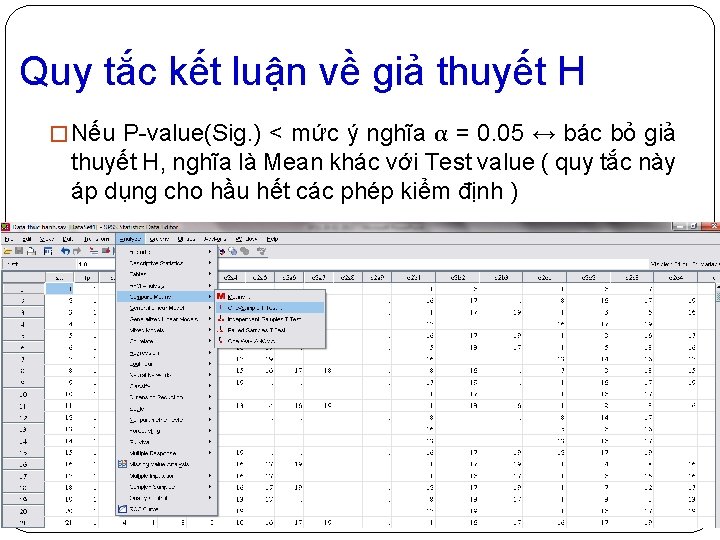Open the Add-ons menu
The height and width of the screenshot is (540, 720).
pos(215,239)
